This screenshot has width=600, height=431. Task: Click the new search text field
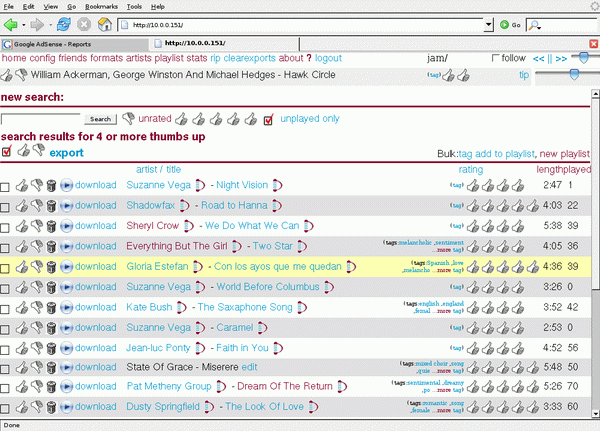click(x=41, y=119)
